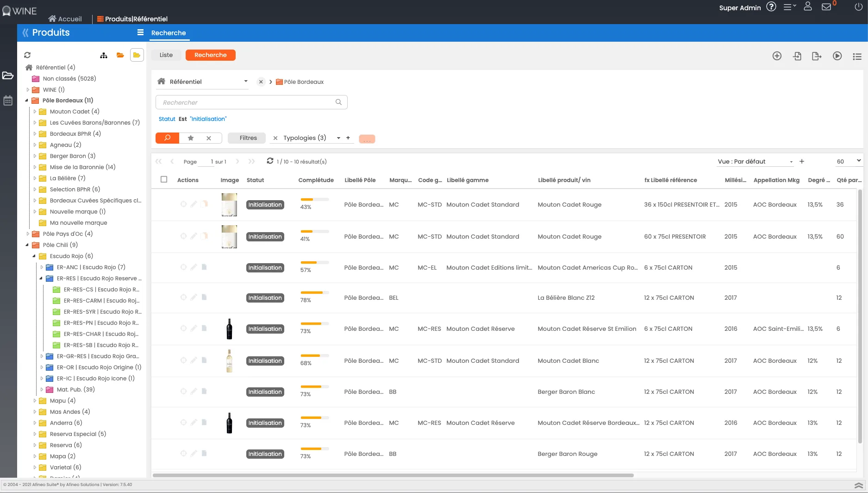Open the folder icon in left sidebar
Image resolution: width=868 pixels, height=493 pixels.
point(8,76)
